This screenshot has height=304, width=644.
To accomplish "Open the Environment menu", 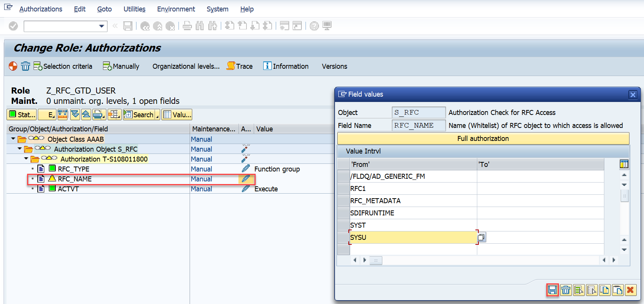I will click(176, 9).
